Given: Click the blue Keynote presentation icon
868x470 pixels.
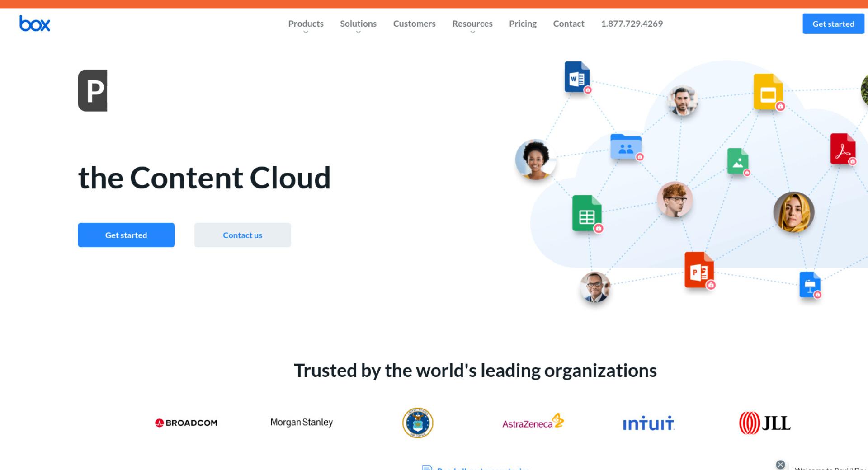Looking at the screenshot, I should coord(810,284).
